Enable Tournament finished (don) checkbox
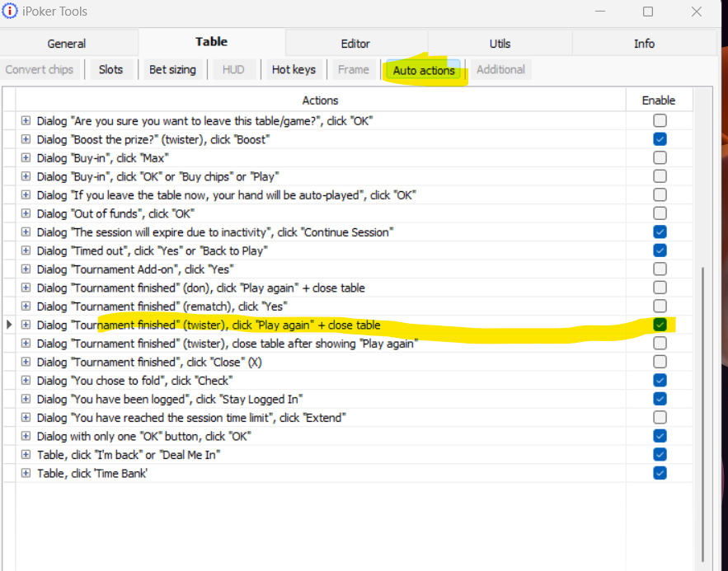The width and height of the screenshot is (728, 571). click(660, 288)
